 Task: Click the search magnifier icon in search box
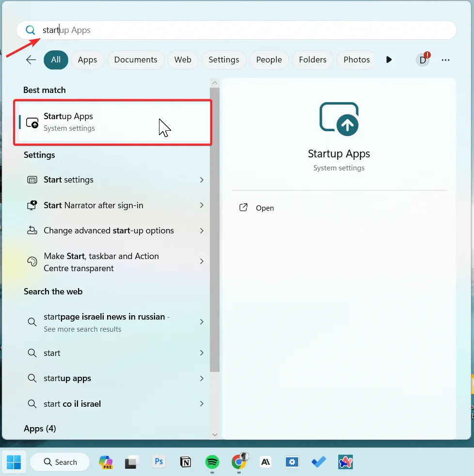point(30,30)
